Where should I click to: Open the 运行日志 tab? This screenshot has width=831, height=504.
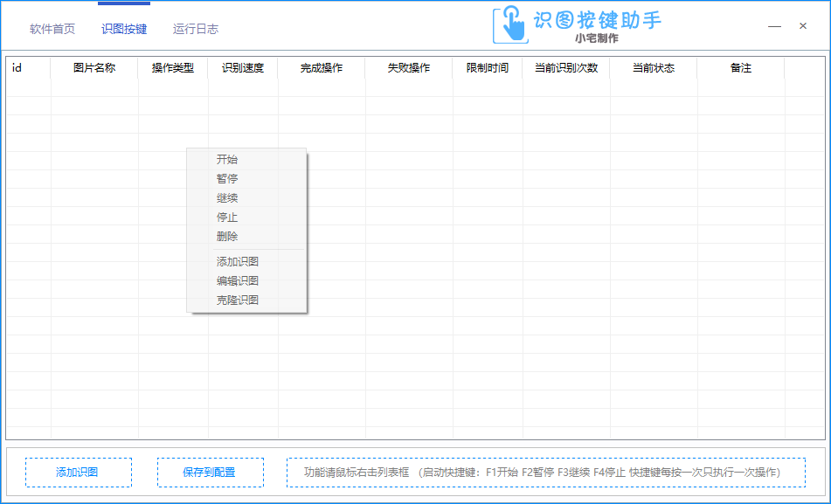tap(196, 29)
